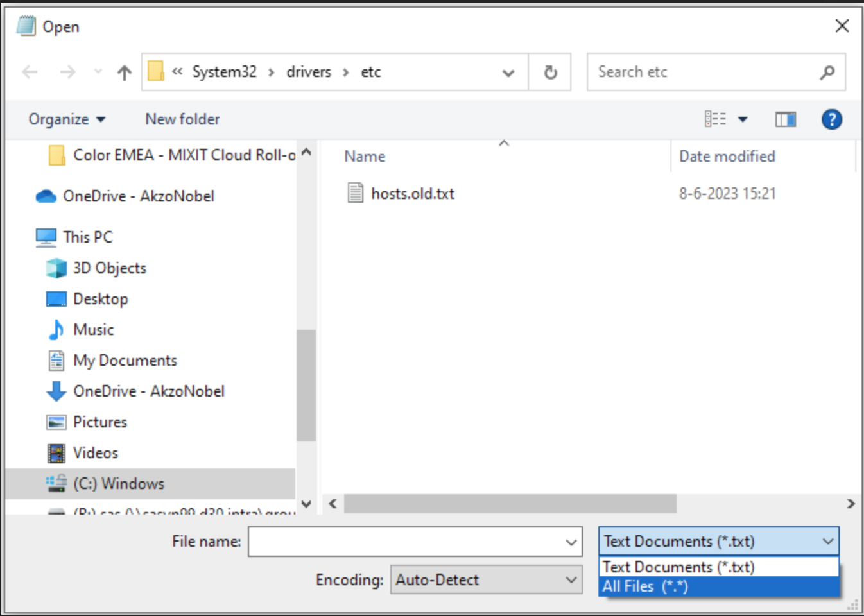Click the File name input field
Viewport: 864px width, 616px height.
pos(411,542)
